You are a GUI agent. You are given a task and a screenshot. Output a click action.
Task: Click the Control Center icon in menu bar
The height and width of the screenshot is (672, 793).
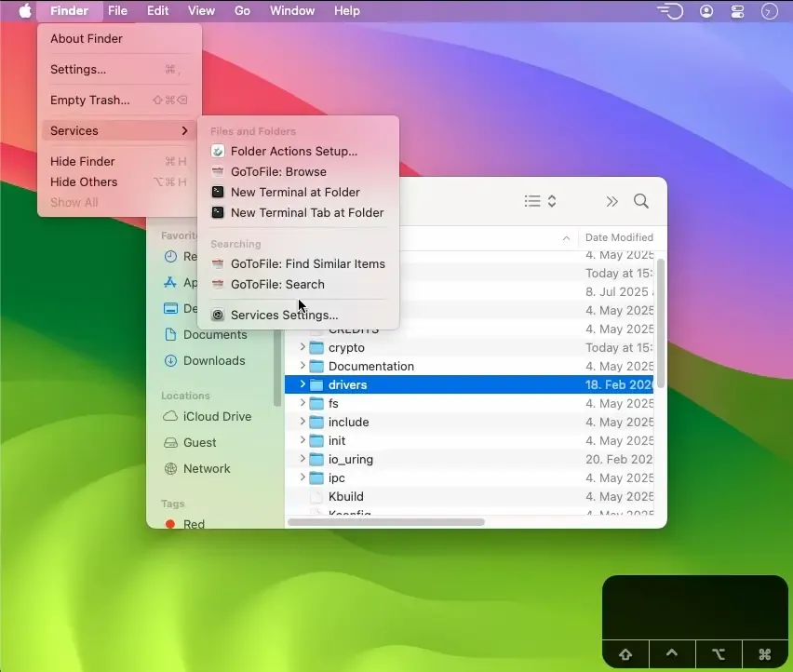(x=737, y=11)
